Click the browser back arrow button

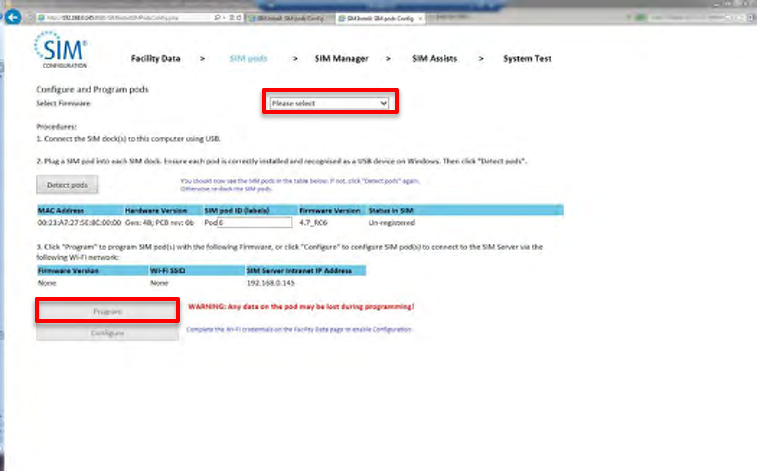point(13,17)
